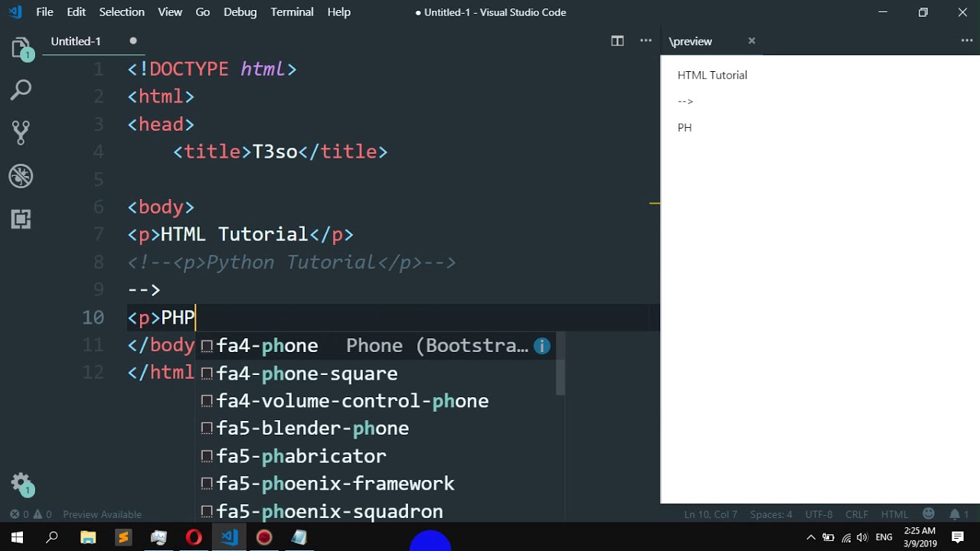The width and height of the screenshot is (980, 551).
Task: Switch to Visual Studio Code taskbar icon
Action: coord(229,537)
